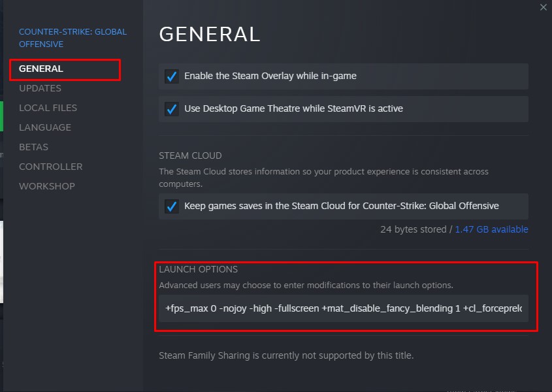Close the game properties window
The image size is (552, 392).
544,7
